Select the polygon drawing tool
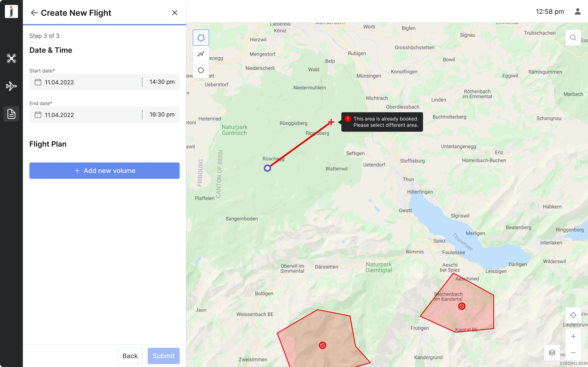Image resolution: width=588 pixels, height=367 pixels. [x=201, y=37]
